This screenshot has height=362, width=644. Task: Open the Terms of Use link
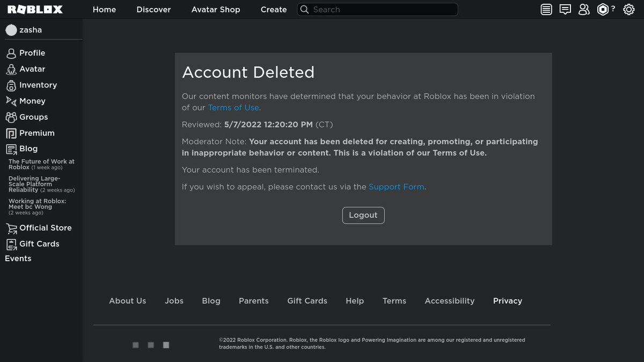tap(233, 108)
